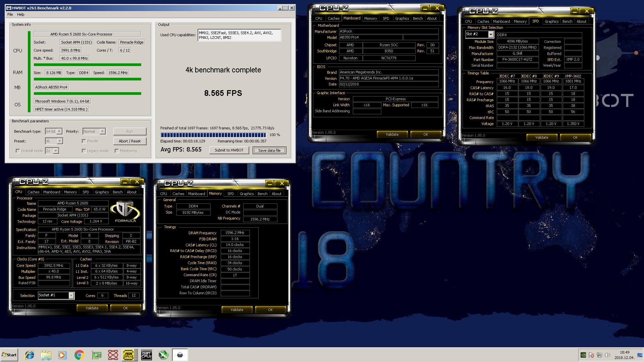Open the red atom-shaped taskbar icon
This screenshot has width=644, height=362.
pos(113,355)
